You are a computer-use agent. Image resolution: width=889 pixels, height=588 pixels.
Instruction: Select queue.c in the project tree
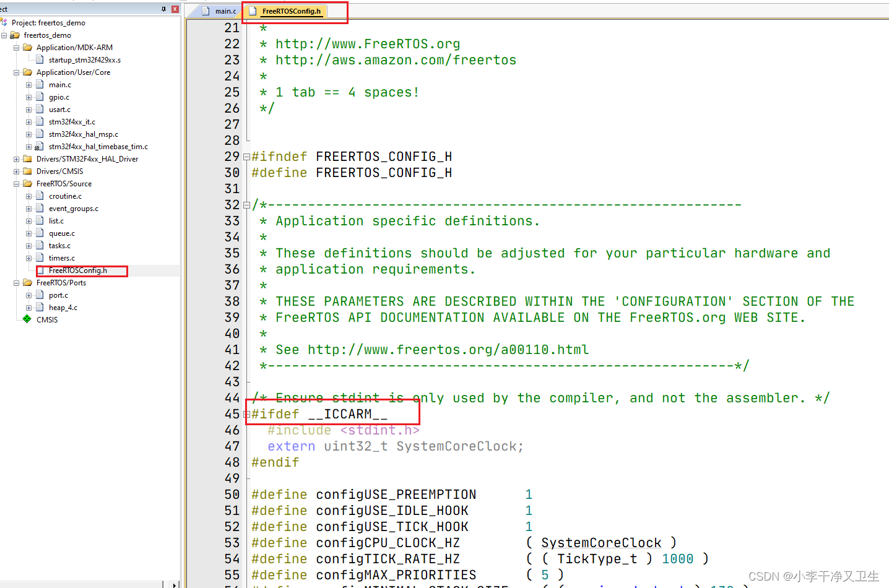click(x=62, y=233)
